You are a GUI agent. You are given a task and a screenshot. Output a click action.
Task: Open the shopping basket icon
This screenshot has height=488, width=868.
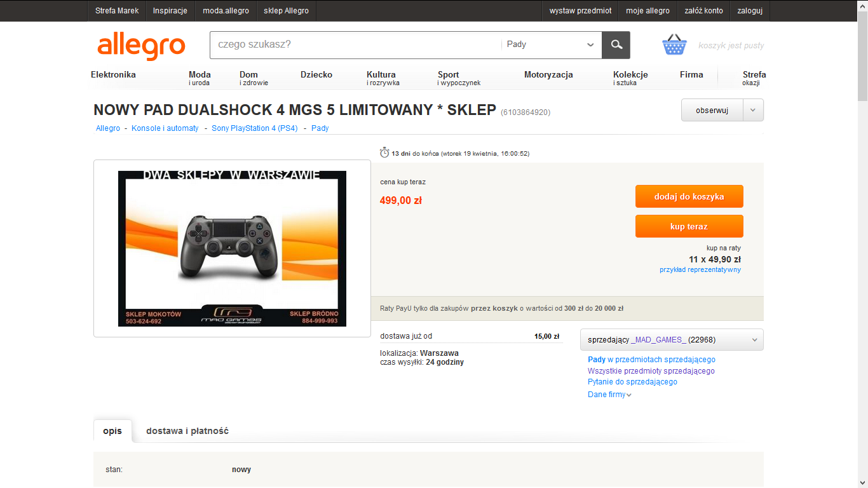(674, 44)
